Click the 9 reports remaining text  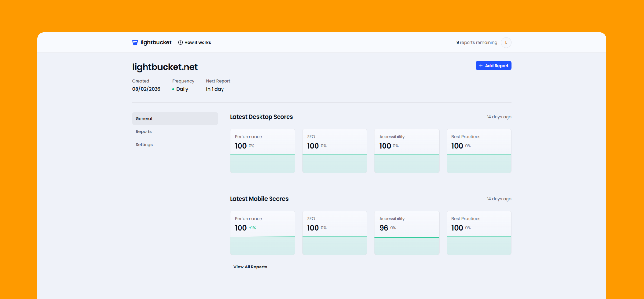tap(477, 42)
